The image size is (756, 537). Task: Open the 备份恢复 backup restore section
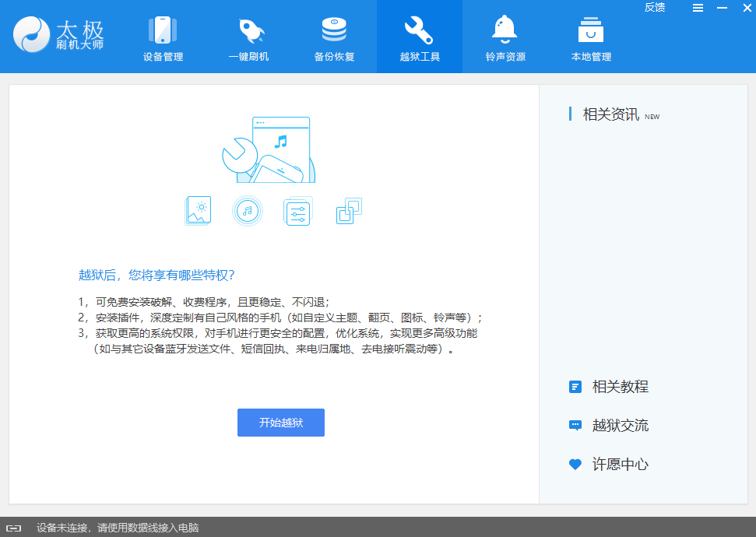(334, 38)
